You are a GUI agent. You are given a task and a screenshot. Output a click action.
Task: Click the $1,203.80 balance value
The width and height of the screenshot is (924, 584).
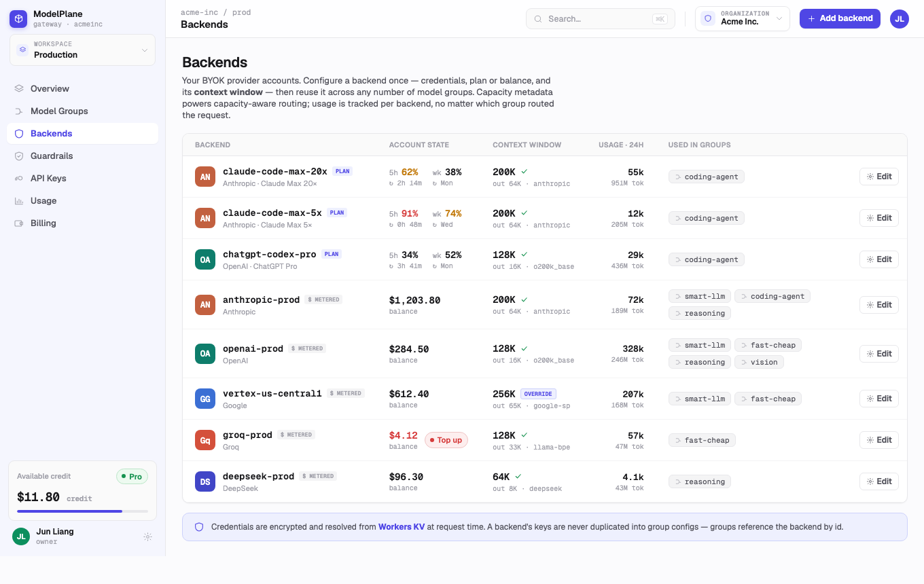coord(414,300)
